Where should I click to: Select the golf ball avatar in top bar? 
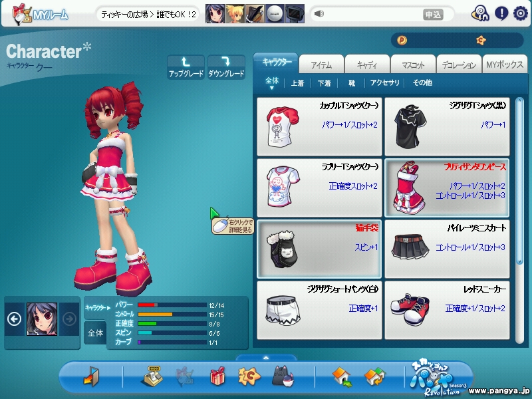[275, 14]
